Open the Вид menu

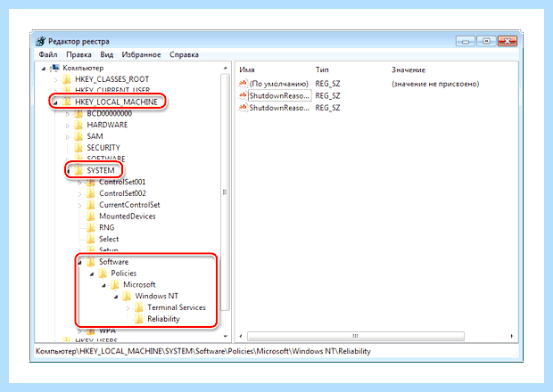106,54
